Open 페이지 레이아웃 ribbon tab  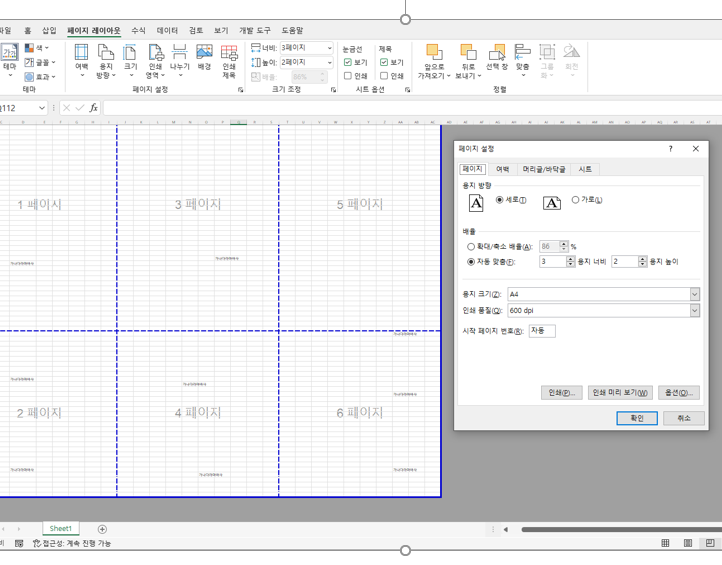[93, 30]
